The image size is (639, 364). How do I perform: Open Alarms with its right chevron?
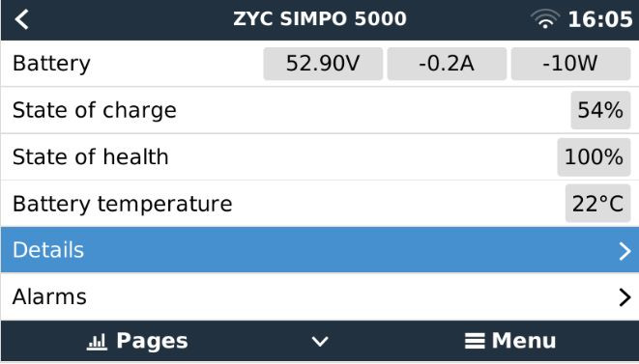[x=624, y=297]
